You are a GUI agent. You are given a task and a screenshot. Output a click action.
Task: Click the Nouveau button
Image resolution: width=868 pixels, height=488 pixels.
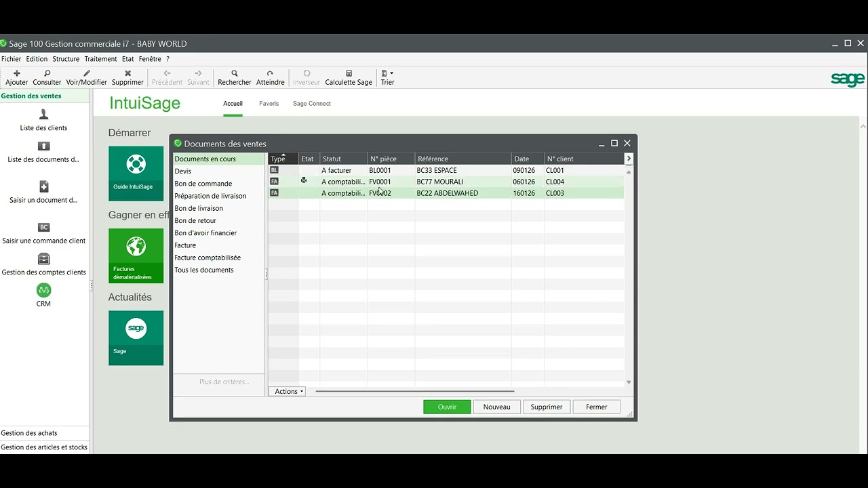(496, 407)
